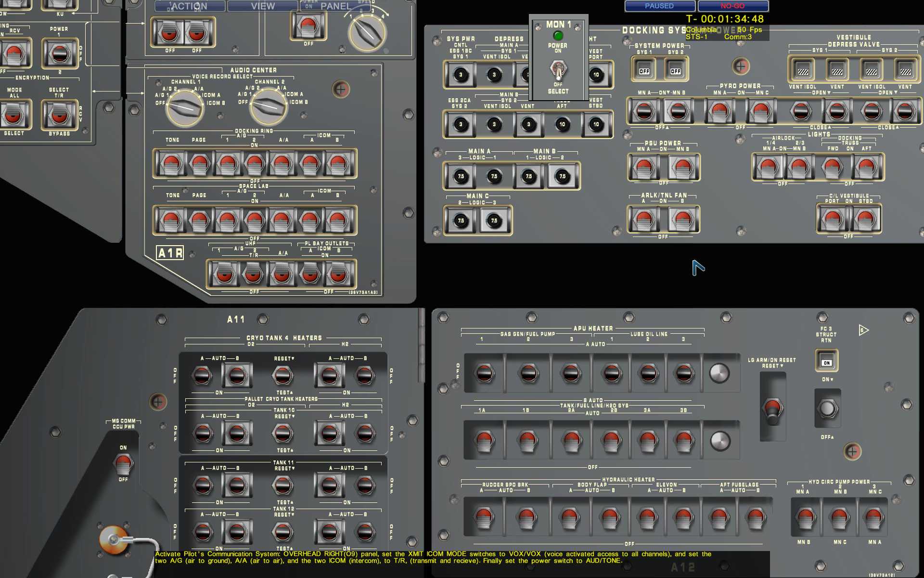This screenshot has width=924, height=578.
Task: Open the PANEL menu
Action: [335, 6]
